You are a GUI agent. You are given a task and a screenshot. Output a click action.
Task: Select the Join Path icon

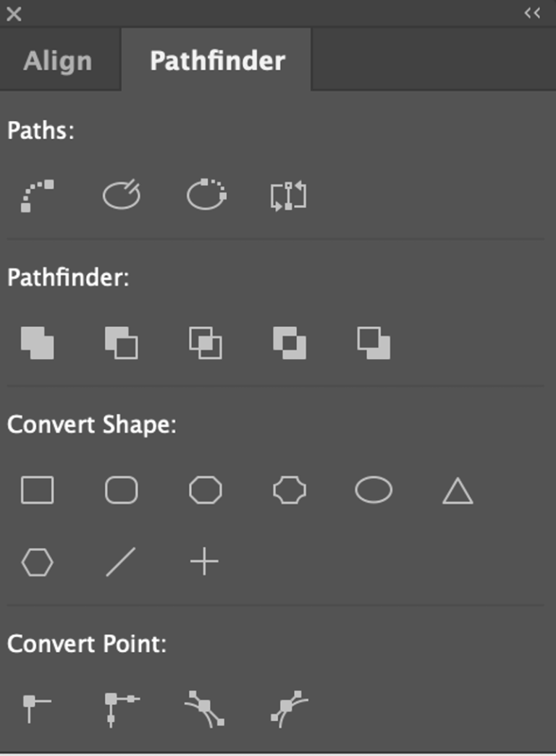pyautogui.click(x=37, y=192)
